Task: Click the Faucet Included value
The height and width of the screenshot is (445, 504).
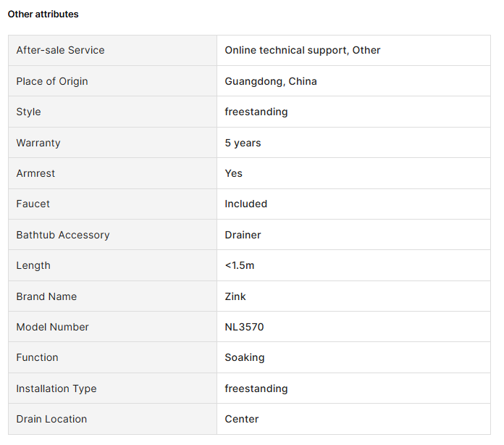Action: [x=246, y=204]
